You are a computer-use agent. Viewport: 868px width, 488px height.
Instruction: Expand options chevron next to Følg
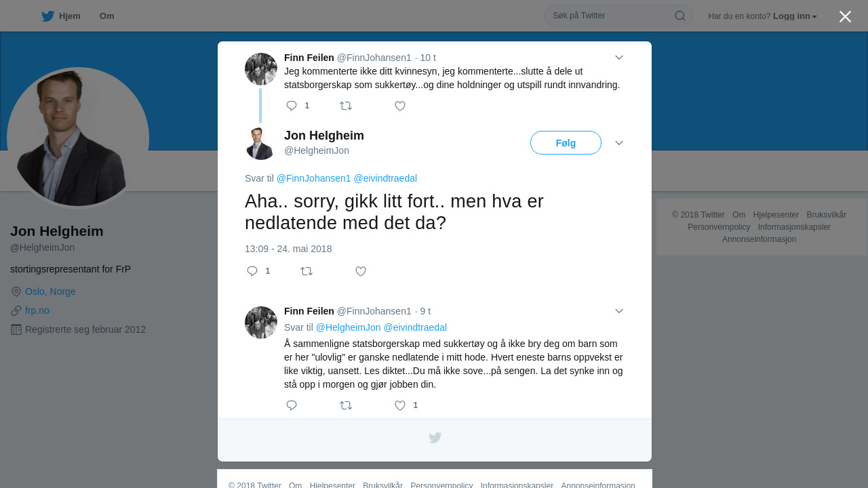(x=619, y=143)
